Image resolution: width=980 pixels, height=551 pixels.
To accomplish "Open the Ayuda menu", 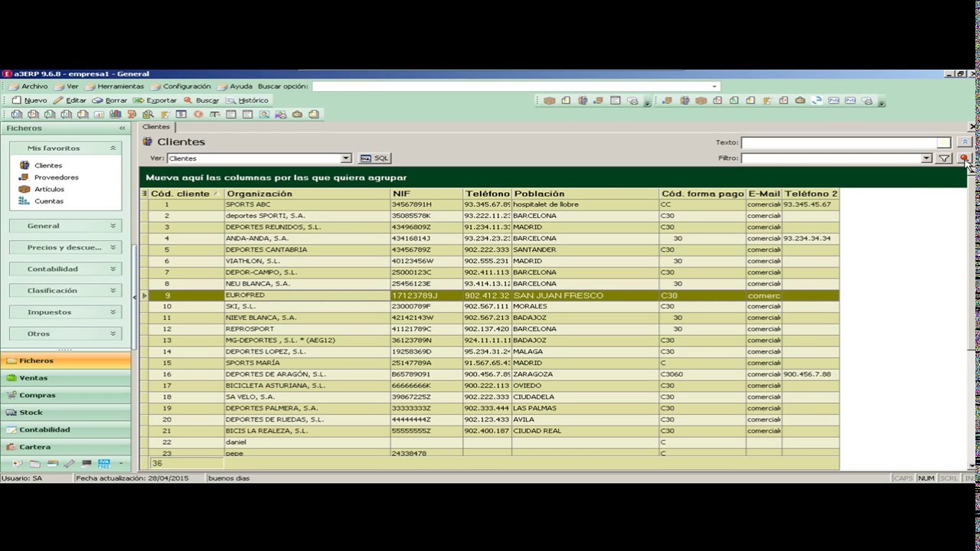I will click(x=235, y=86).
